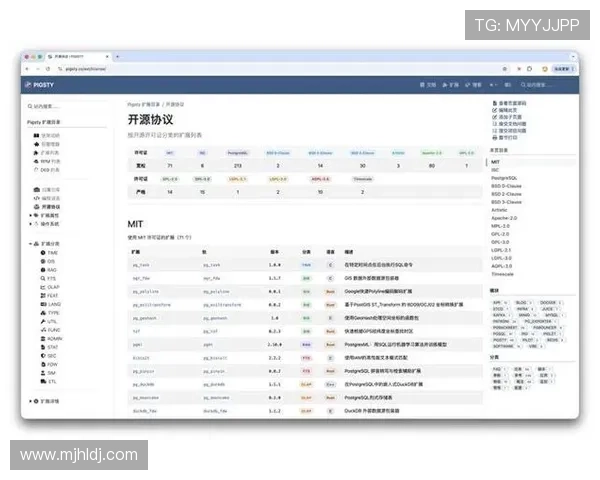Jump to ISC in the page contents
This screenshot has width=600, height=480.
(495, 170)
